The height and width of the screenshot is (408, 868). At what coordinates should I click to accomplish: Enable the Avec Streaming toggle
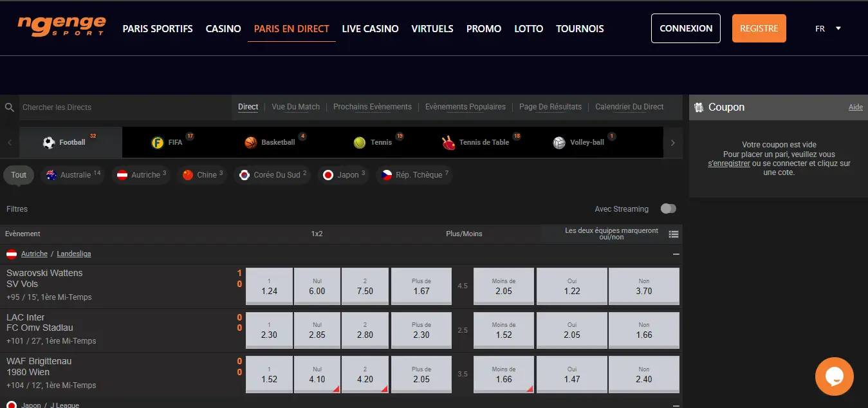pyautogui.click(x=668, y=209)
